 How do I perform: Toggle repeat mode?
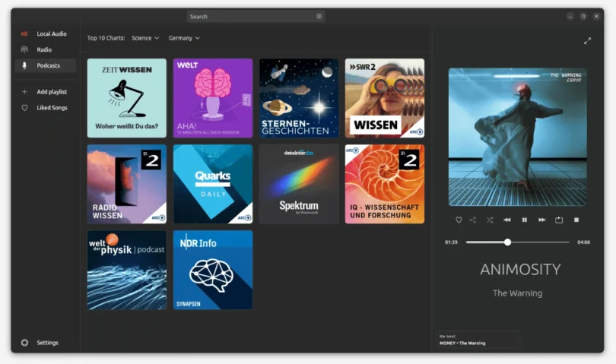point(559,220)
